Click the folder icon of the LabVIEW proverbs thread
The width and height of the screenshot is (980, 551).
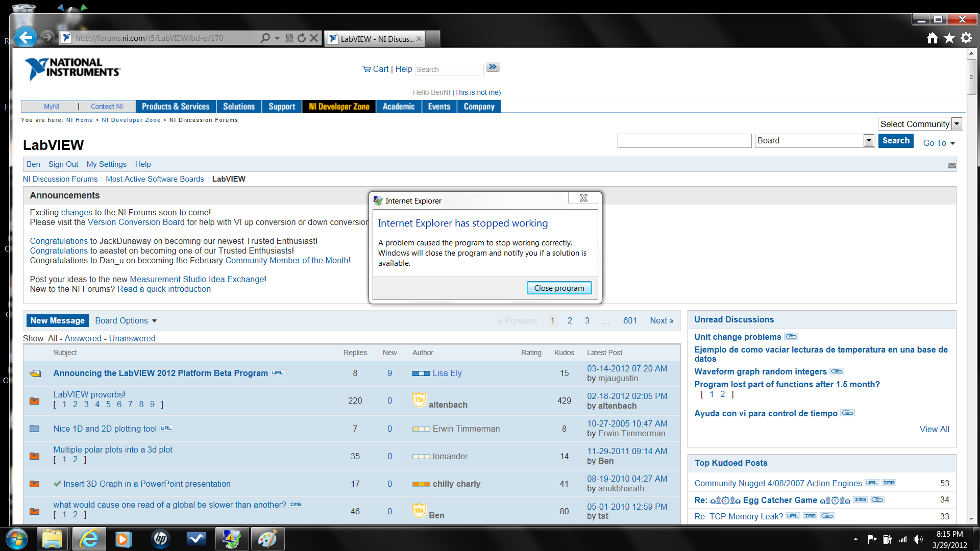pos(35,401)
